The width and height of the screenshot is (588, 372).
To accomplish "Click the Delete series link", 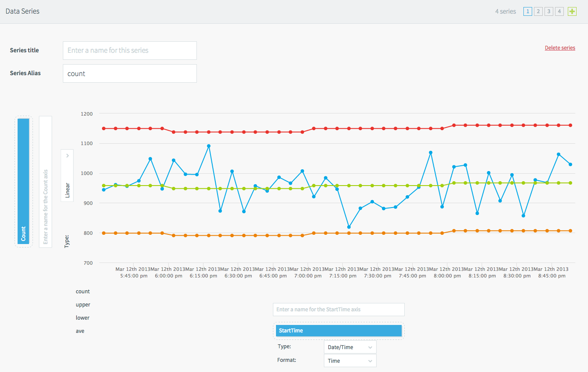I will pyautogui.click(x=560, y=47).
